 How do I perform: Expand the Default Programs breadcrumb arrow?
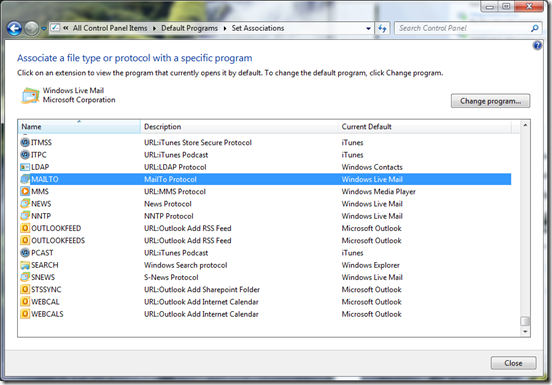[x=225, y=28]
